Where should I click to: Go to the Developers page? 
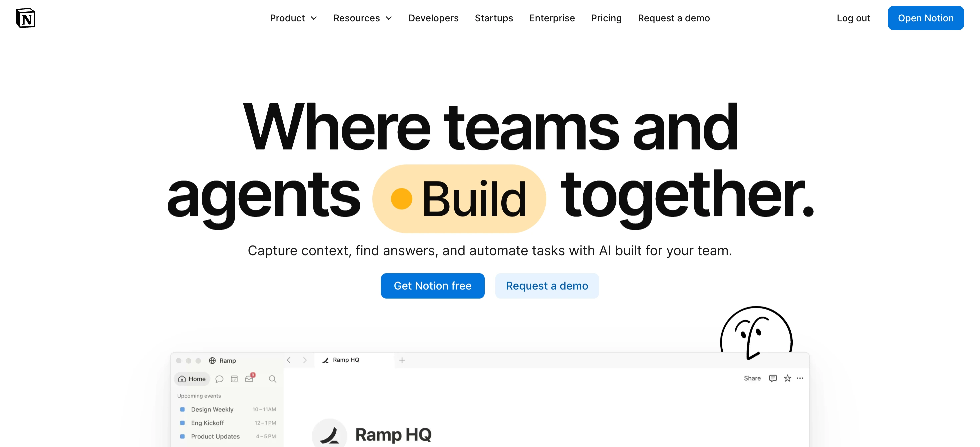pyautogui.click(x=433, y=18)
